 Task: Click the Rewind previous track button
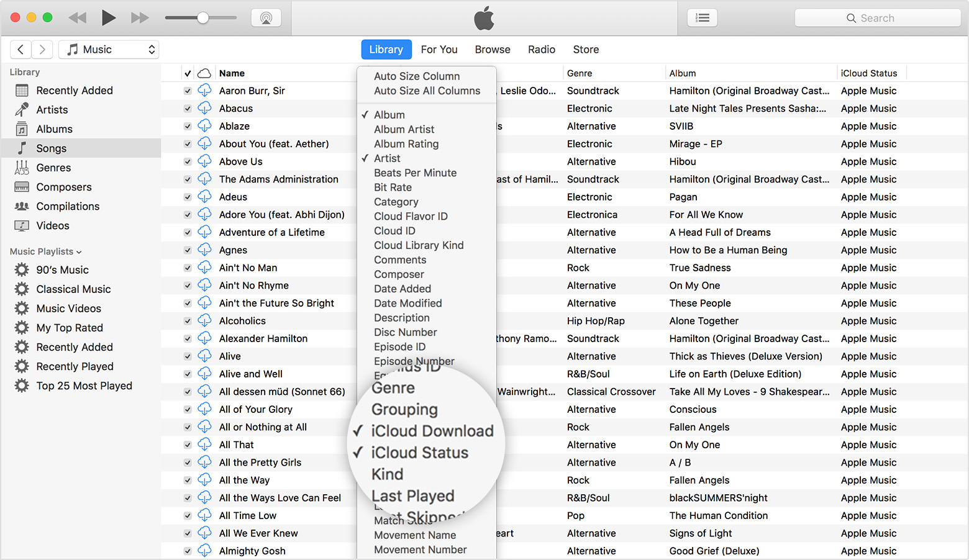78,18
